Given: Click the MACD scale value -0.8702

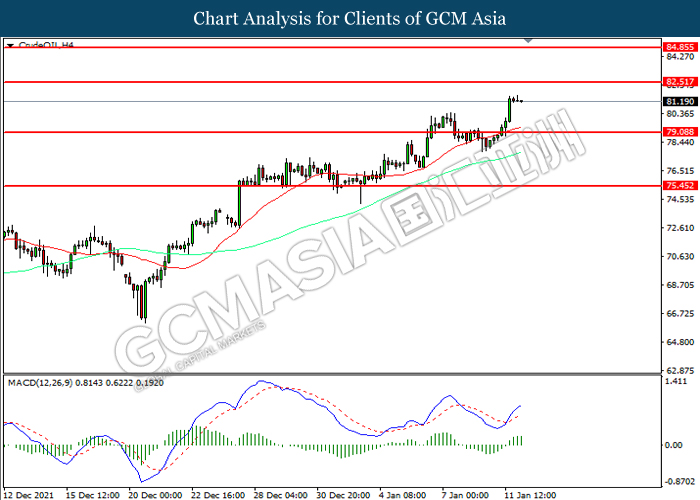Looking at the screenshot, I should pyautogui.click(x=680, y=482).
